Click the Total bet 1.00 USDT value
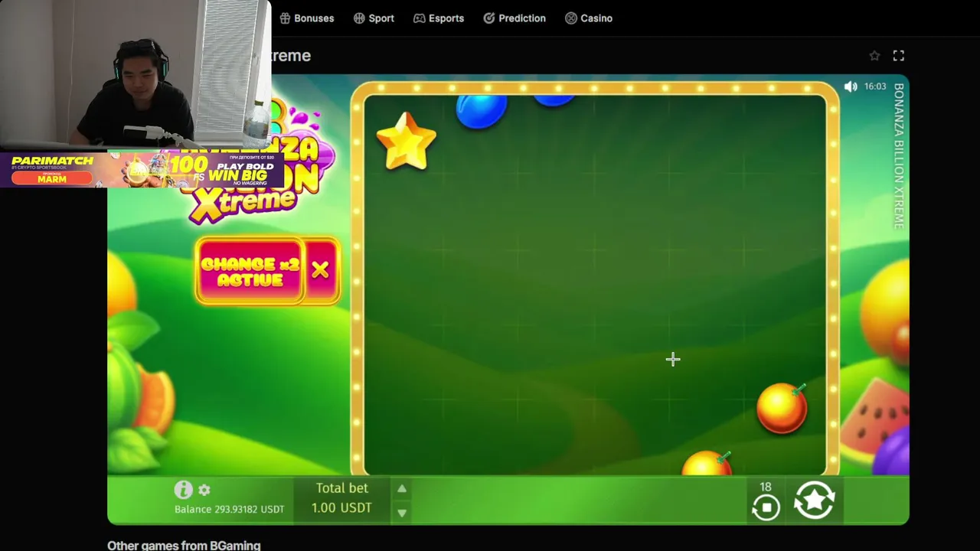The image size is (980, 551). click(x=341, y=508)
